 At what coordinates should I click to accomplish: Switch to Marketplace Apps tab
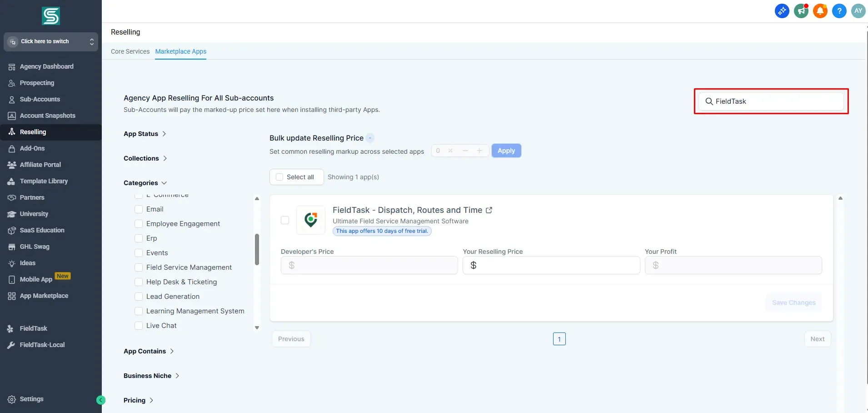tap(181, 51)
